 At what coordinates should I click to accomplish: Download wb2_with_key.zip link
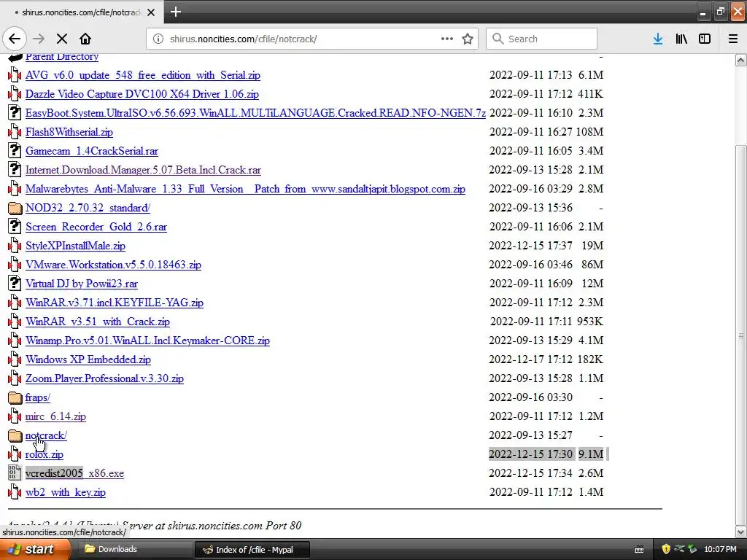[x=66, y=492]
